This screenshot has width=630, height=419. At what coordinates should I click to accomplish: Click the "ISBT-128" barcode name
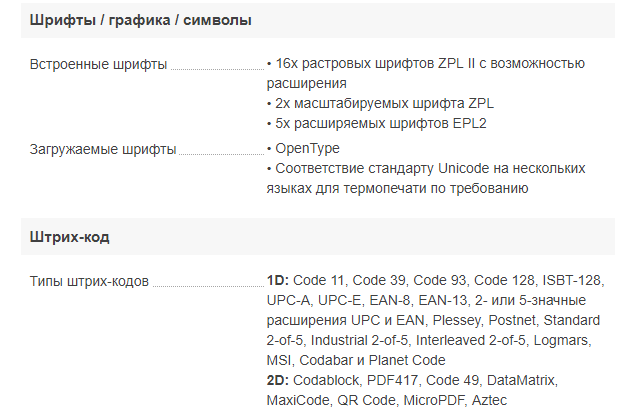pos(574,281)
